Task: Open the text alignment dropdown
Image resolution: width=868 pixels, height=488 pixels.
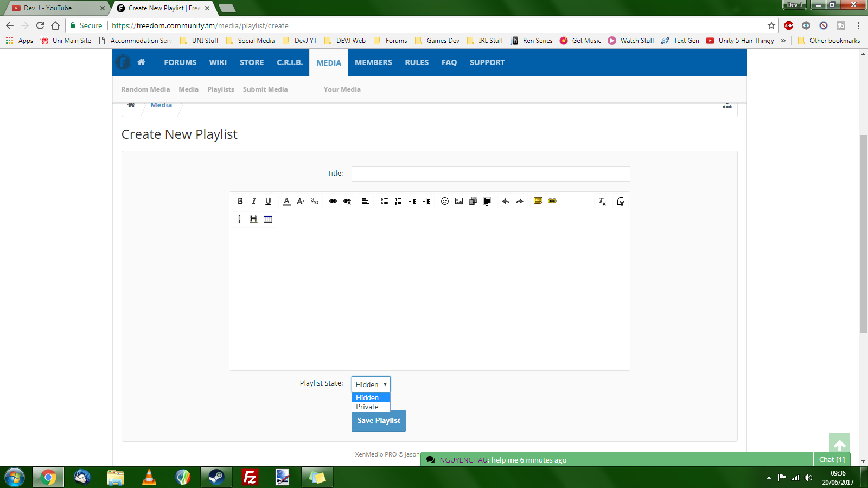Action: pyautogui.click(x=366, y=201)
